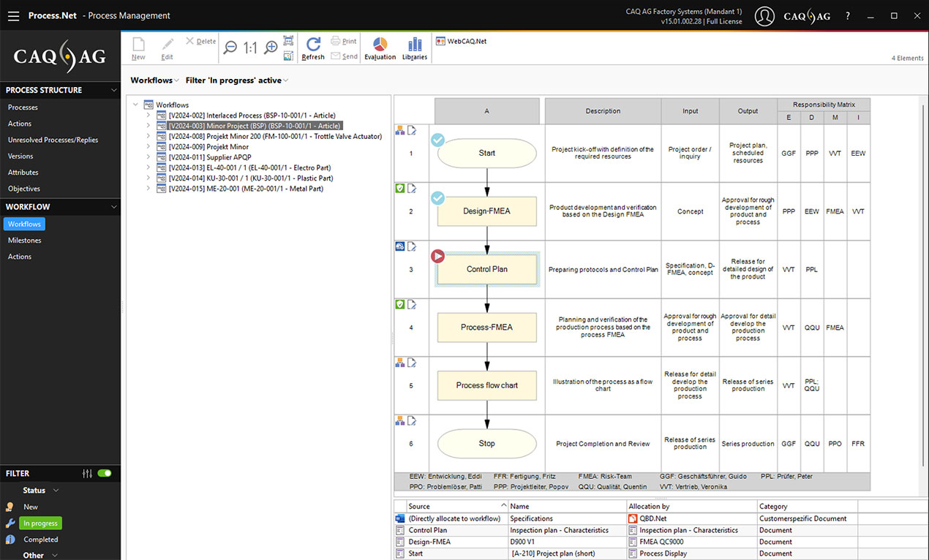Viewport: 929px width, 560px height.
Task: Open the Evaluation pie chart tool
Action: [x=380, y=48]
